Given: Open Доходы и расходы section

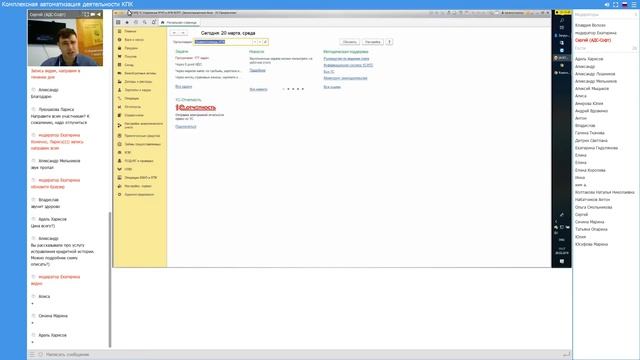Looking at the screenshot, I should (138, 82).
